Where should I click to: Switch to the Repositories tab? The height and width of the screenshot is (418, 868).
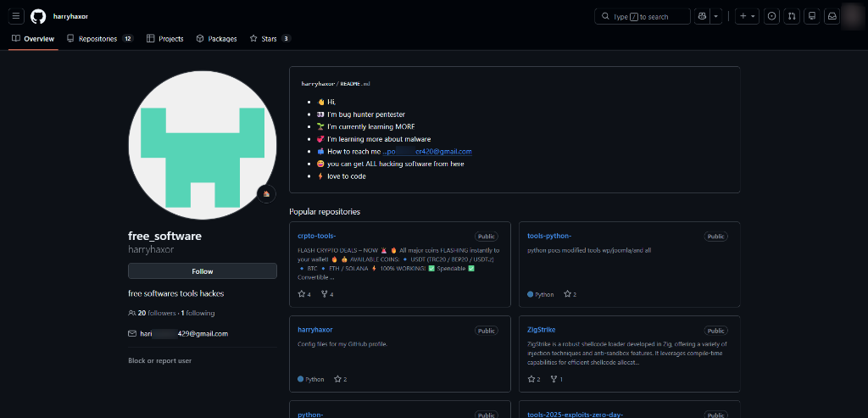tap(100, 39)
